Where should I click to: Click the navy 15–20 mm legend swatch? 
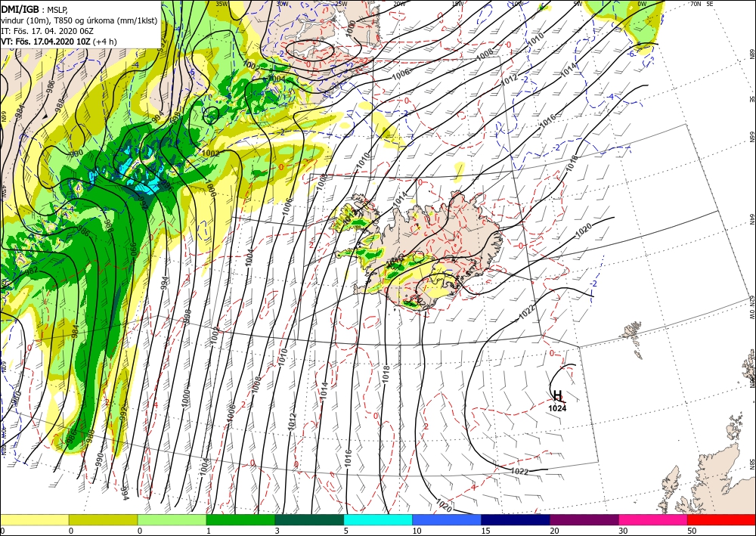(x=516, y=519)
